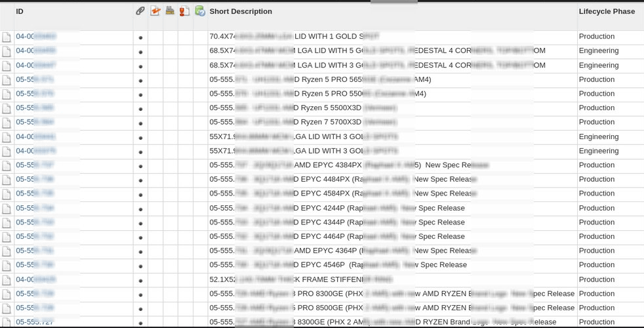
Task: Sort by the ID column header
Action: pos(20,12)
